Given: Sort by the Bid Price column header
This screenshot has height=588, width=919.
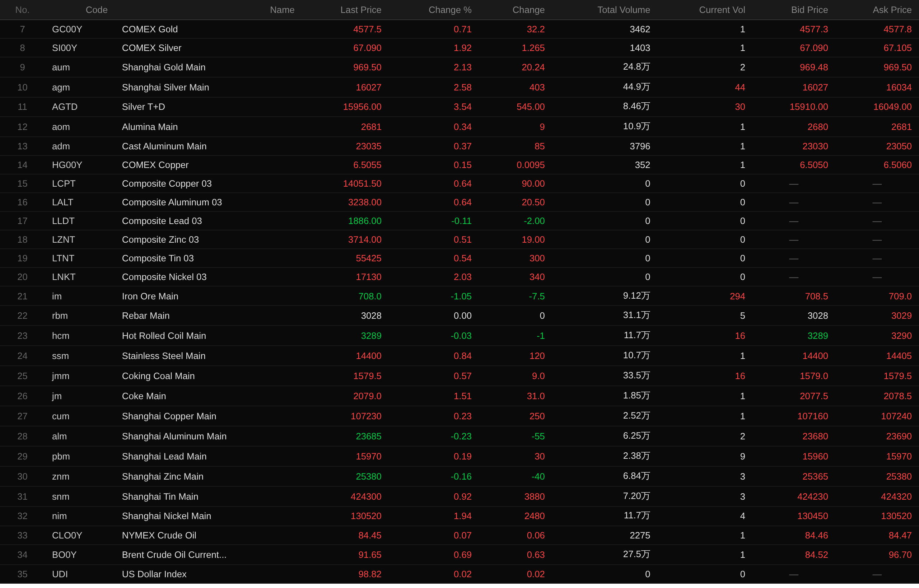Looking at the screenshot, I should pos(809,10).
